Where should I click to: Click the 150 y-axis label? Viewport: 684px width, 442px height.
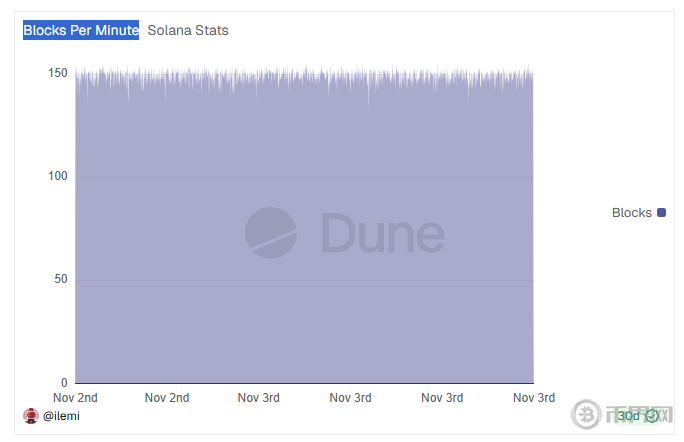[x=58, y=73]
